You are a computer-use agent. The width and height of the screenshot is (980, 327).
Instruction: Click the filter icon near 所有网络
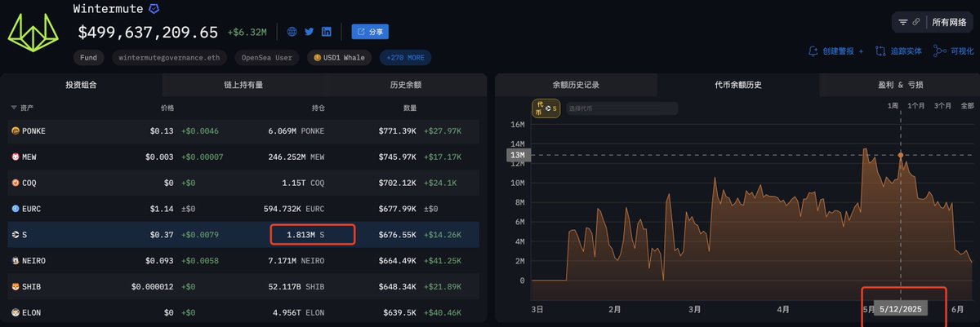(903, 22)
